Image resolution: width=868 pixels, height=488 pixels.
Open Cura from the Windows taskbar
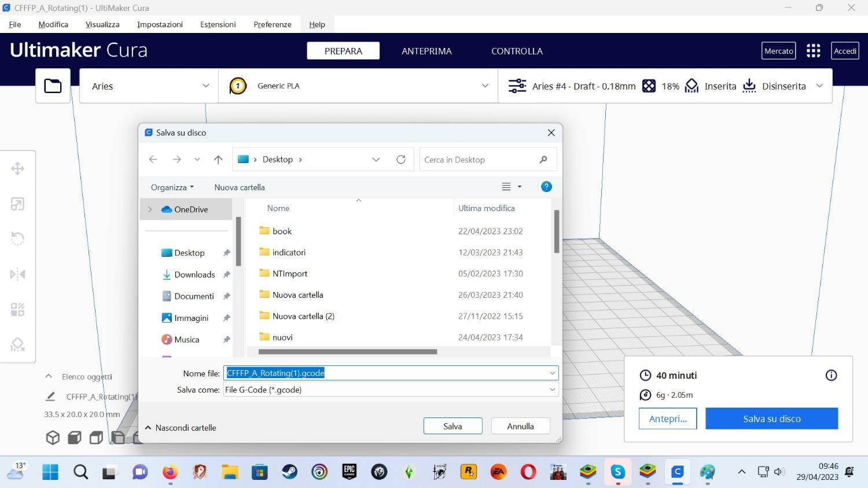point(678,472)
